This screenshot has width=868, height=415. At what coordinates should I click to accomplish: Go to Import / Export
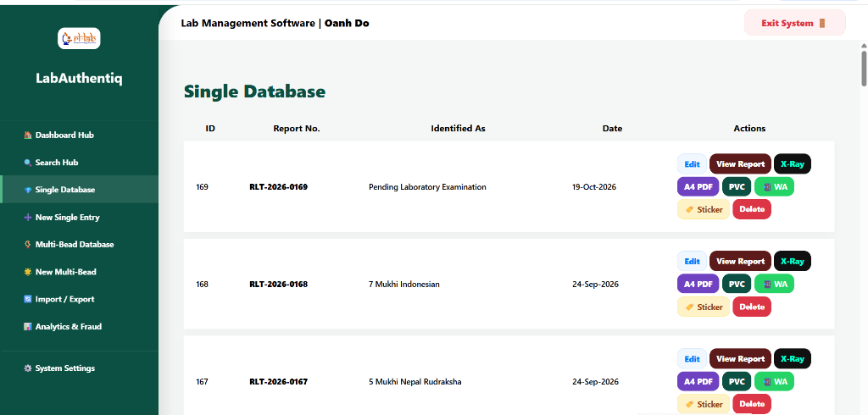[x=79, y=299]
